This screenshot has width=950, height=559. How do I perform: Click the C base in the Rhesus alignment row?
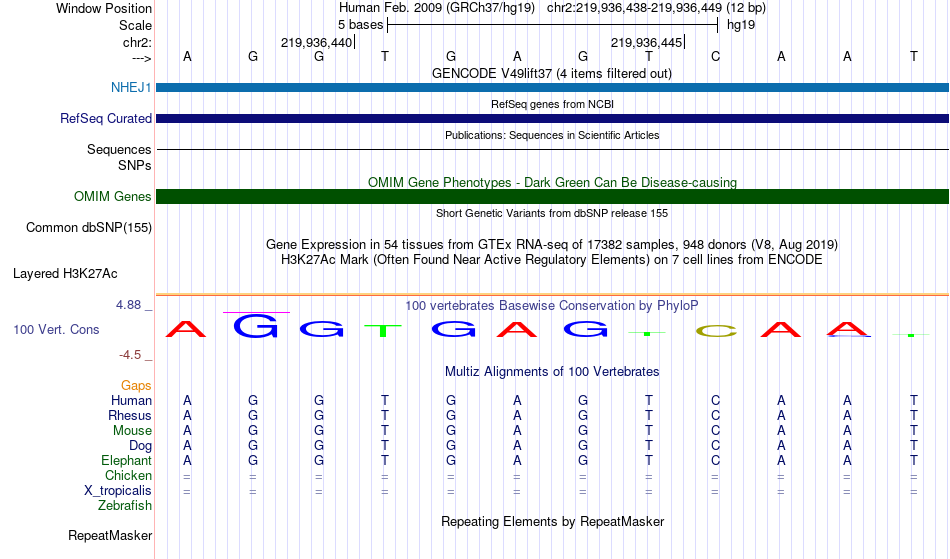[716, 415]
